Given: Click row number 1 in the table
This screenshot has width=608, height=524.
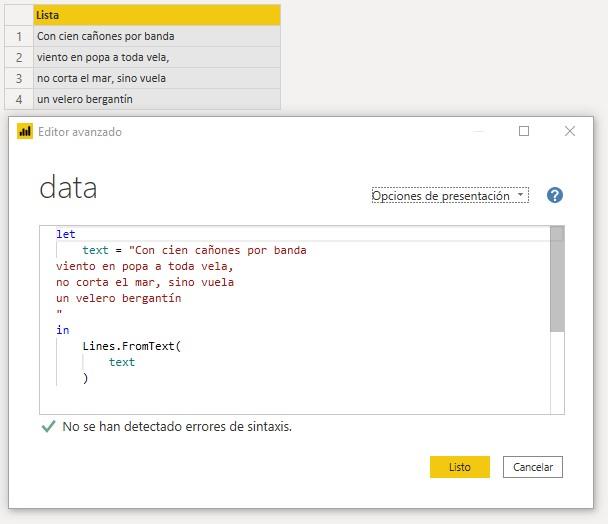Looking at the screenshot, I should (18, 36).
